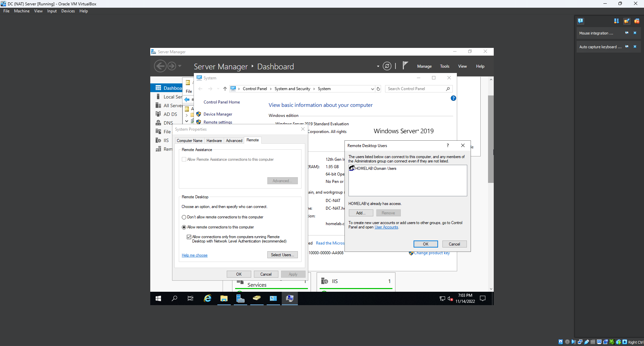Click the muted volume tray icon
The width and height of the screenshot is (644, 346).
point(450,298)
